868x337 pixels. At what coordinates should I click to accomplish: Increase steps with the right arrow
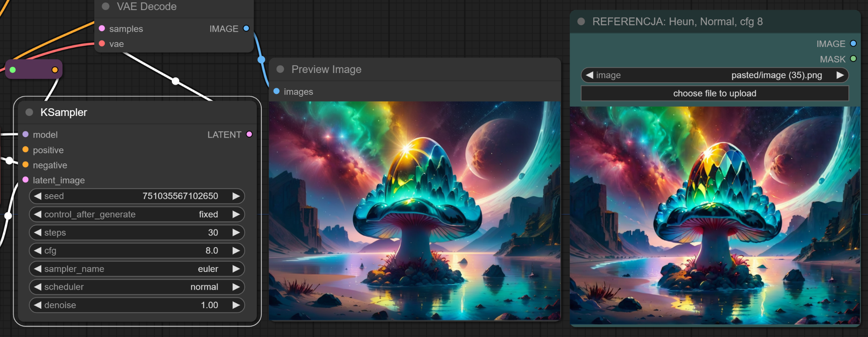(x=236, y=233)
